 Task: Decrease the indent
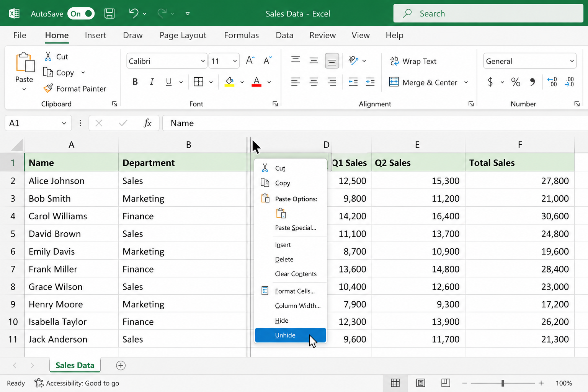(353, 82)
